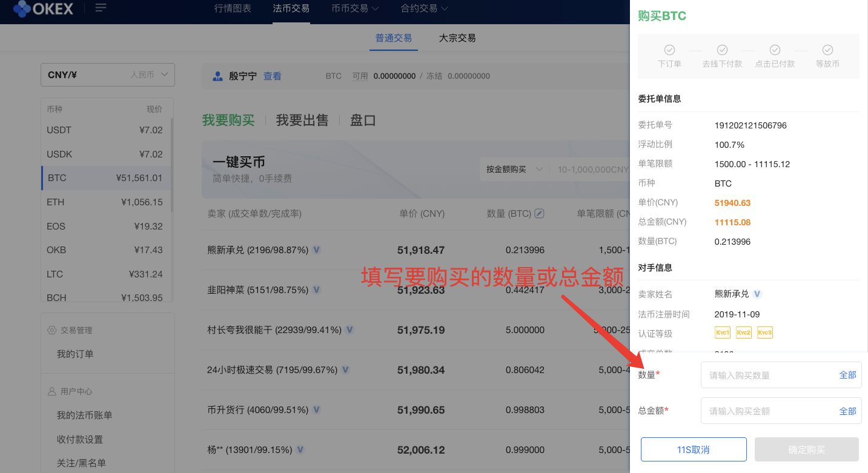This screenshot has height=473, width=868.
Task: Open the CNY/¥ 人民币 currency dropdown
Action: [x=107, y=74]
